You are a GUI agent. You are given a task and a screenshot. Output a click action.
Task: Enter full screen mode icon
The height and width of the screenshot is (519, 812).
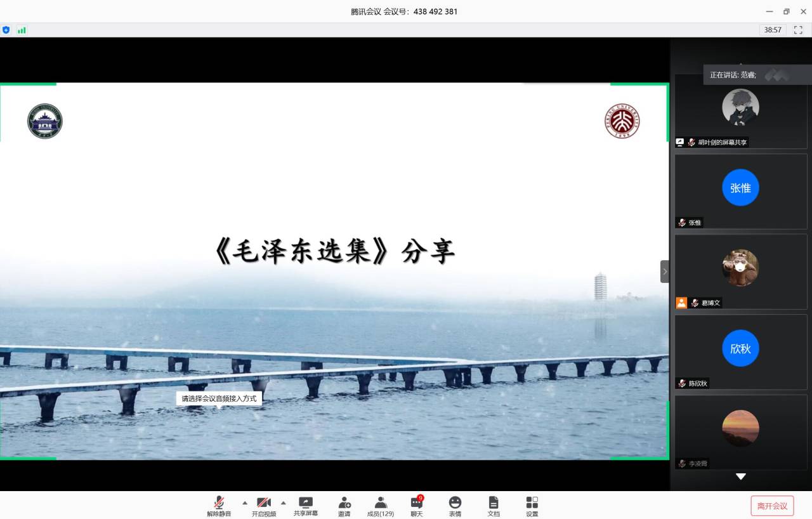(x=799, y=30)
